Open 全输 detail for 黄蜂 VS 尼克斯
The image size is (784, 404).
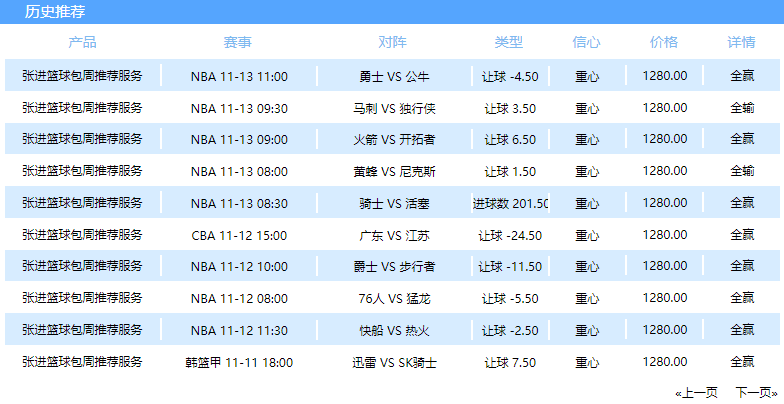[x=742, y=171]
